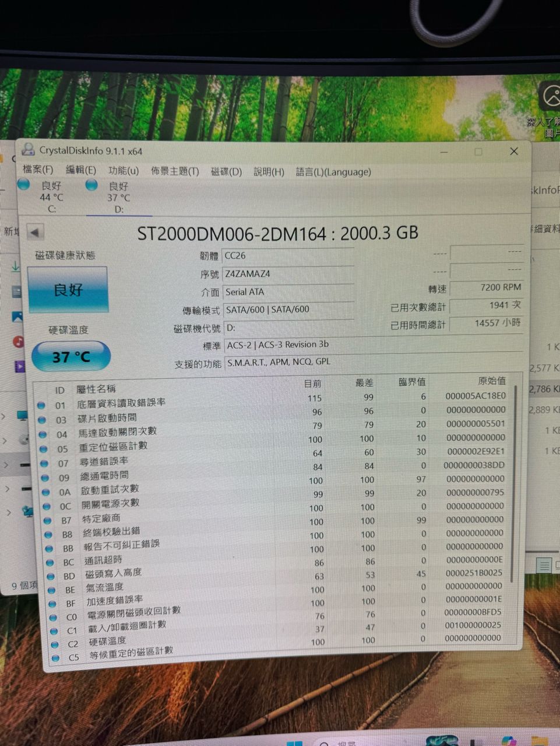Expand the highlighted drive entry in Explorer sidebar
Screen dimensions: 560x746
point(6,465)
